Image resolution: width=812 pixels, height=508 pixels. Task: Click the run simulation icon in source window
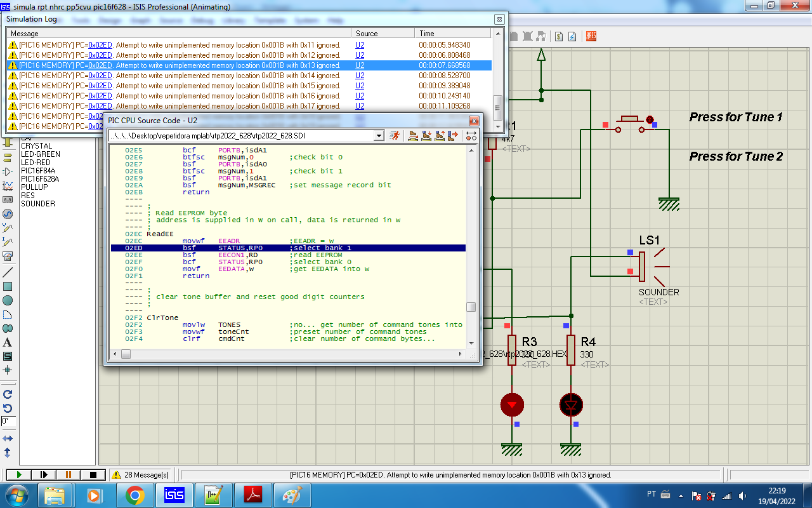(x=395, y=135)
